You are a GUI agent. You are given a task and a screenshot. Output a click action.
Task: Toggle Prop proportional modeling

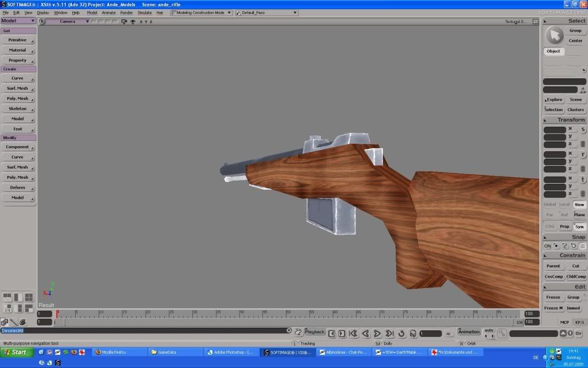click(564, 227)
